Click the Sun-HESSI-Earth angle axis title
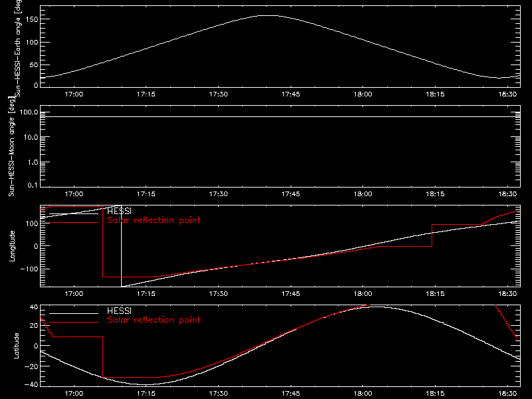Viewport: 532px width, 399px height. pyautogui.click(x=18, y=48)
